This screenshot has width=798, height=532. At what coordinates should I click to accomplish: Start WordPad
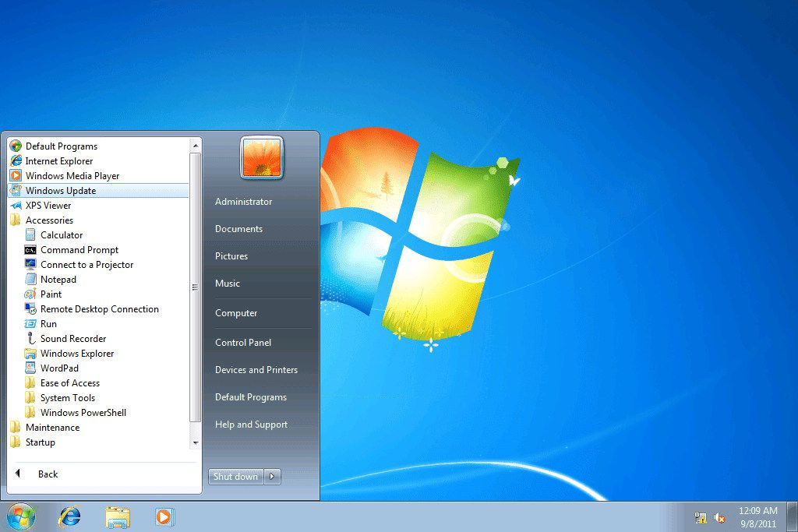click(x=58, y=368)
